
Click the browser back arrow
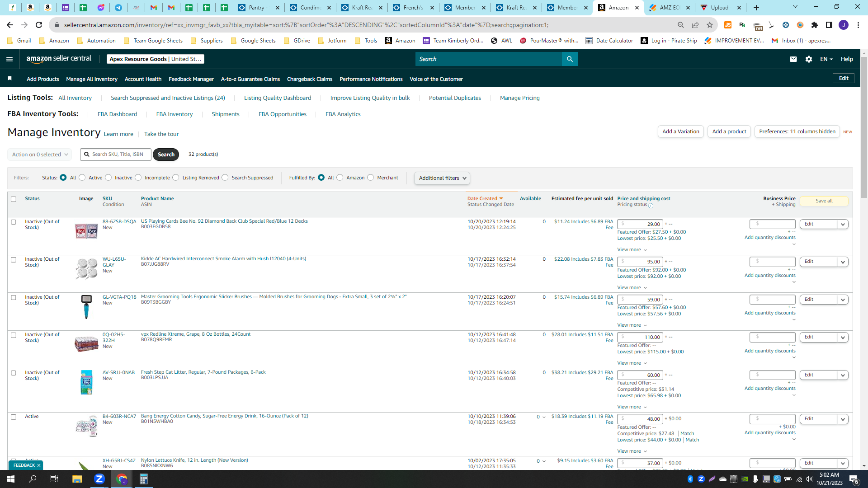[x=10, y=25]
